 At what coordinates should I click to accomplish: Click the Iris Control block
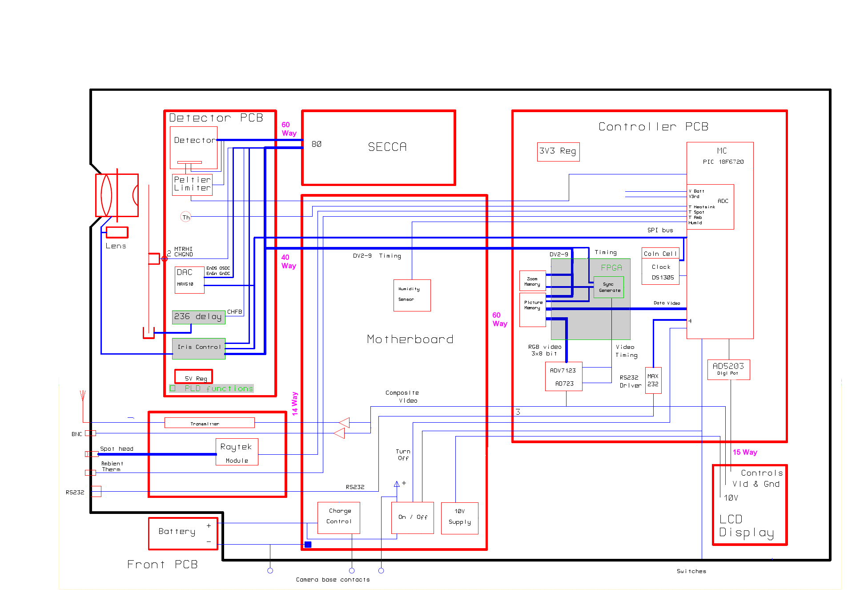coord(199,348)
